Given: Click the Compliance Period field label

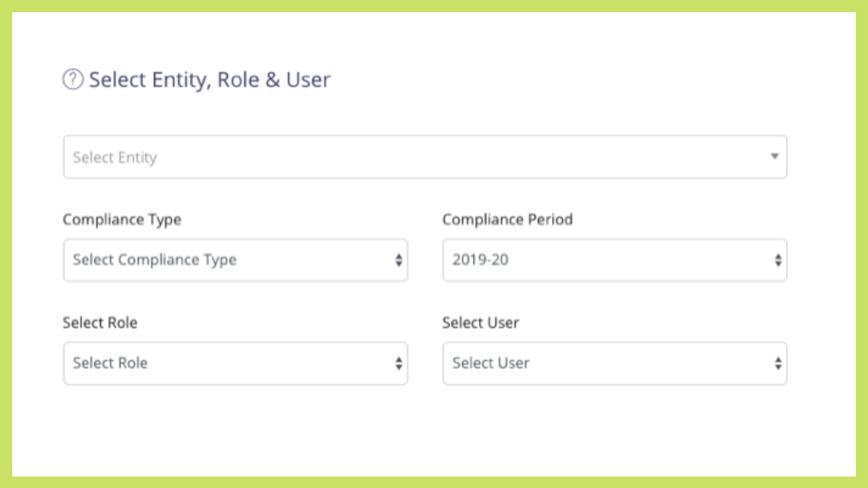Looking at the screenshot, I should tap(507, 220).
